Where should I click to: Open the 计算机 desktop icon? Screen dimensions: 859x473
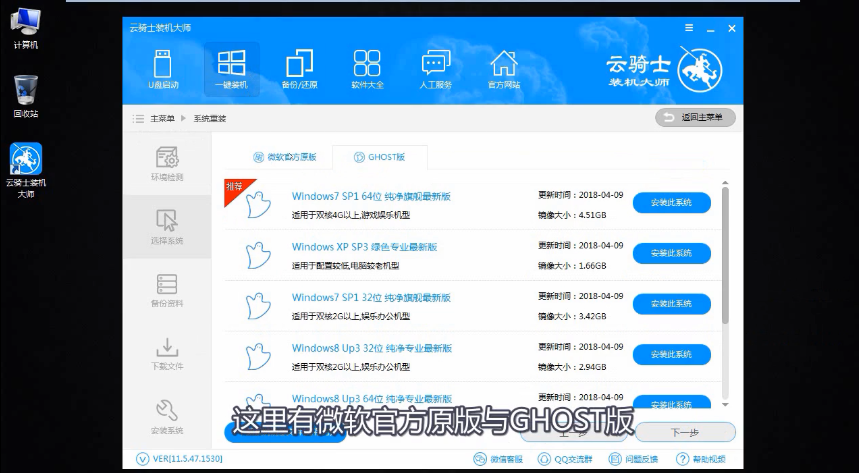25,29
